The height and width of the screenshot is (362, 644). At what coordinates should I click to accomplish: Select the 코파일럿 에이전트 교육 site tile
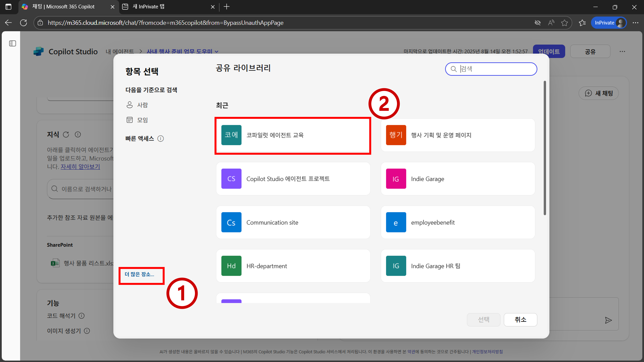(293, 135)
